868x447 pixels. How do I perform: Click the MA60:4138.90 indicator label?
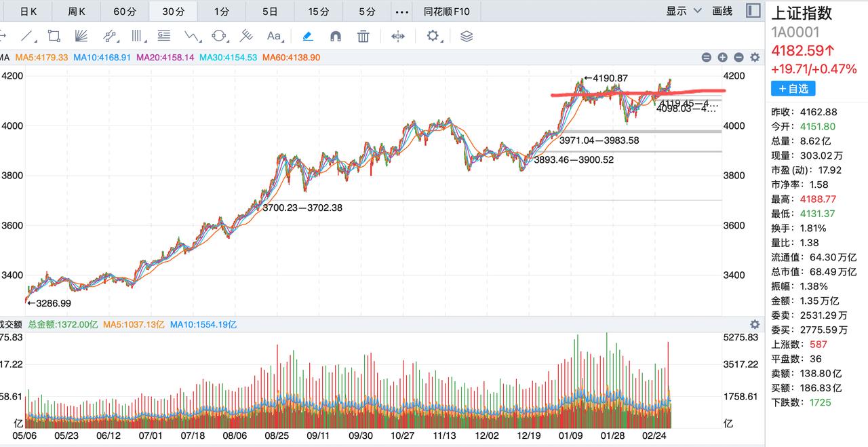pyautogui.click(x=292, y=58)
